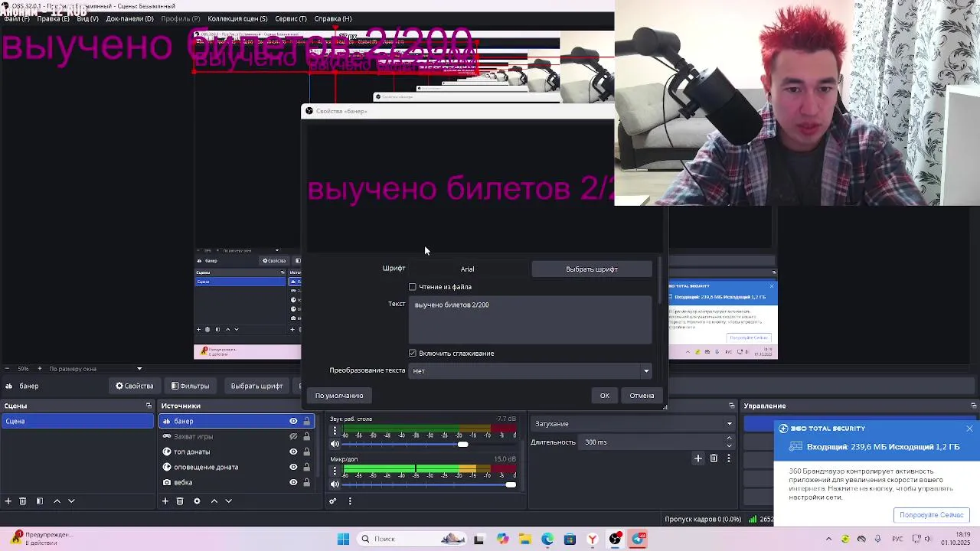Remove the selected source with trash icon
980x551 pixels.
[x=180, y=501]
